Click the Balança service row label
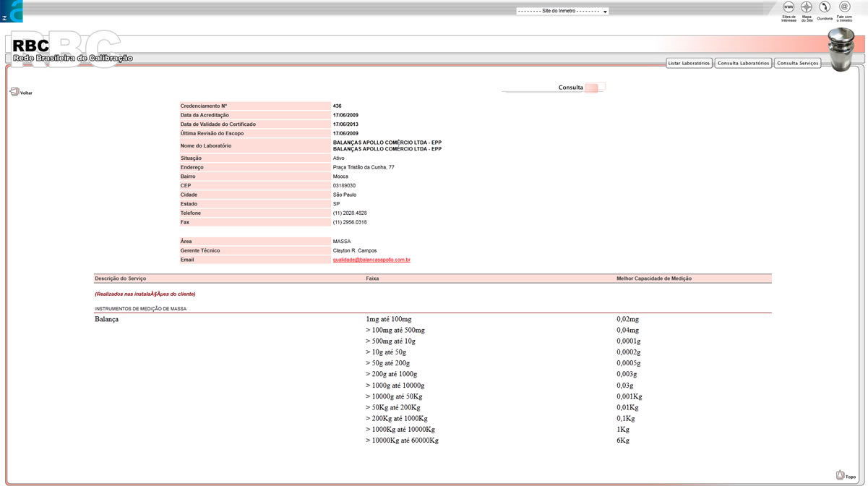Image resolution: width=868 pixels, height=489 pixels. [106, 319]
